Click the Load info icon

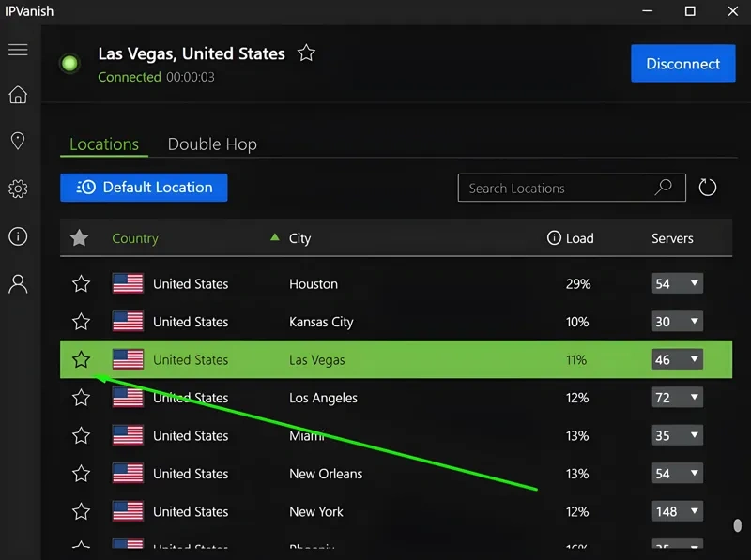pos(554,238)
